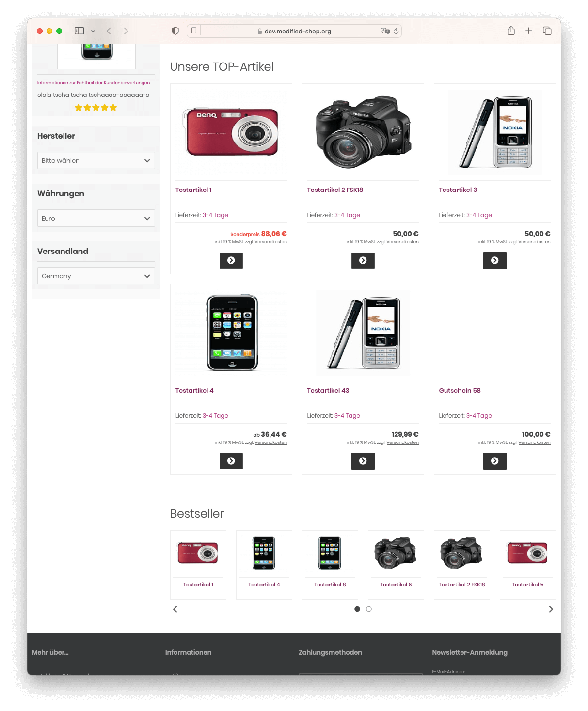This screenshot has width=588, height=711.
Task: Click Testartikel 8 thumbnail in Bestseller
Action: pos(330,553)
